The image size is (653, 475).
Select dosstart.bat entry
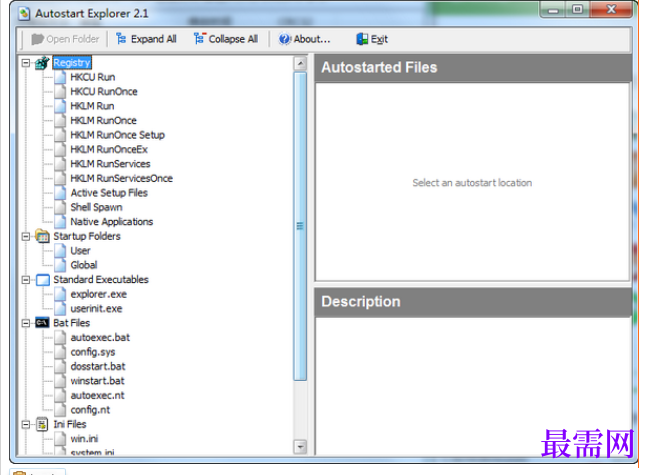98,366
